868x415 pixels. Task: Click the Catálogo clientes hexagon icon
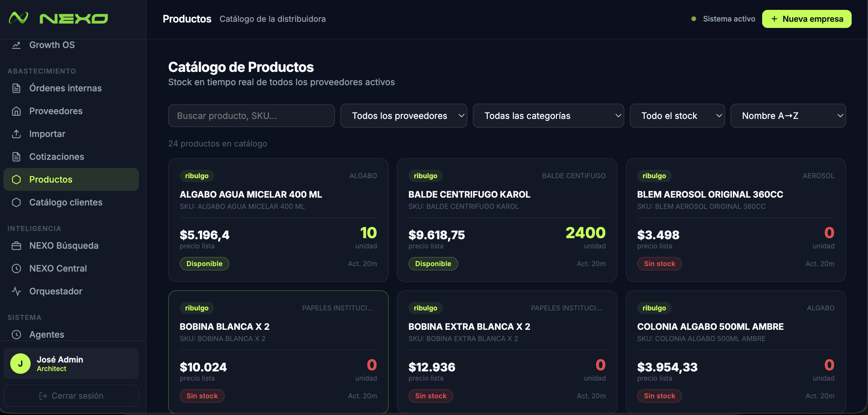tap(16, 202)
